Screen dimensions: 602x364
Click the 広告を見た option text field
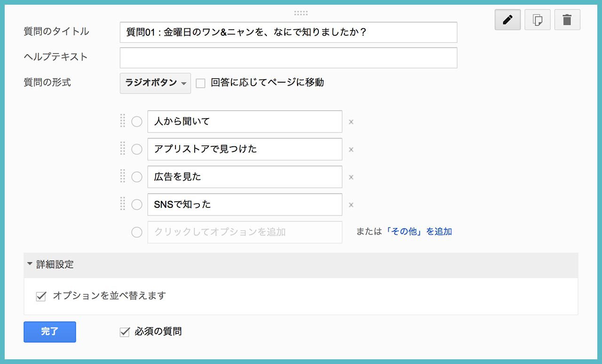(x=245, y=177)
